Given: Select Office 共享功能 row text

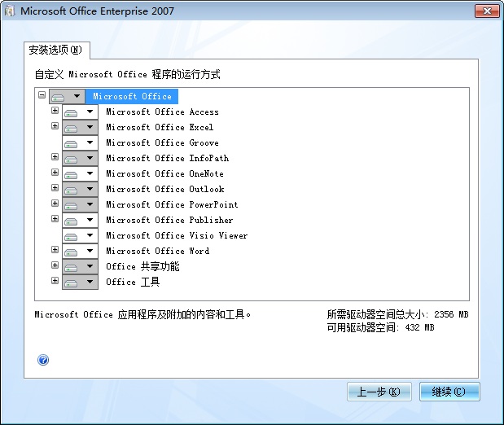Looking at the screenshot, I should (142, 266).
